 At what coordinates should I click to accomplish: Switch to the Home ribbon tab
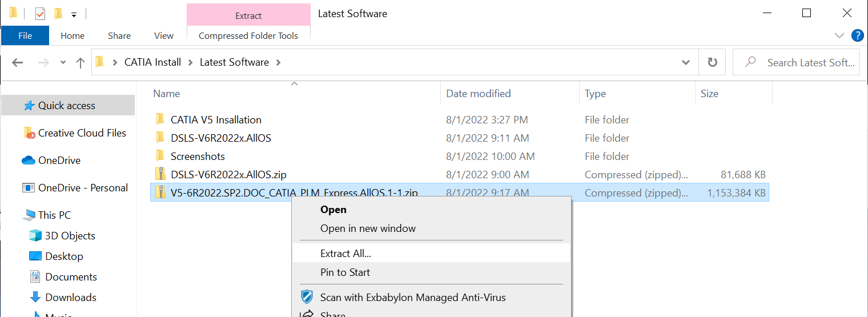(73, 35)
